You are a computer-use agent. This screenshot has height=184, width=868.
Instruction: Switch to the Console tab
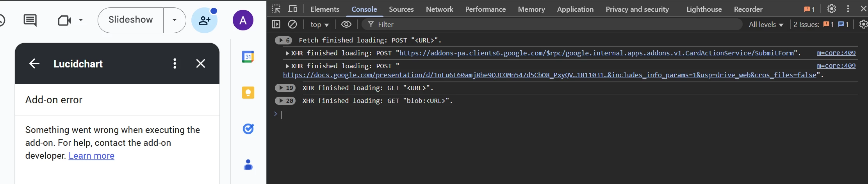tap(364, 9)
